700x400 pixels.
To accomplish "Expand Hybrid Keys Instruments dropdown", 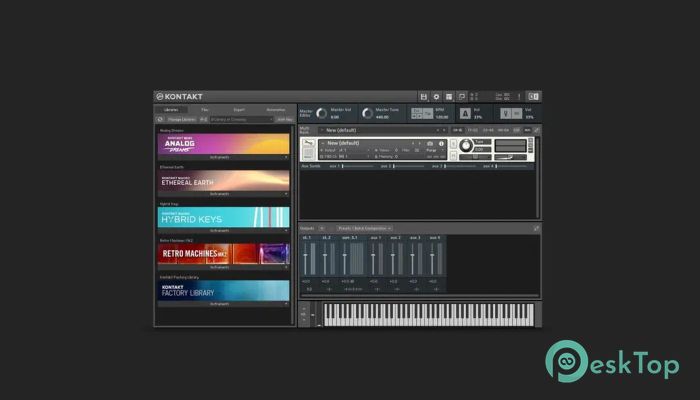I will (x=223, y=230).
